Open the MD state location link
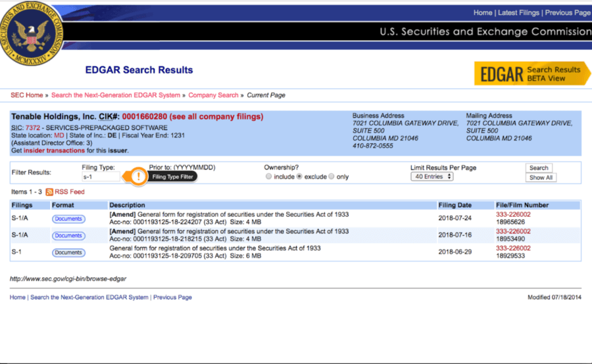 click(59, 135)
